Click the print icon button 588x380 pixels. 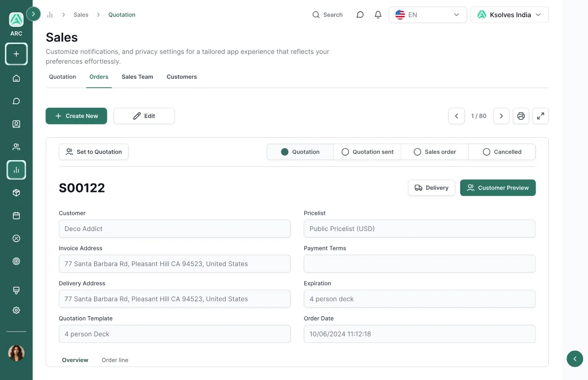(521, 116)
